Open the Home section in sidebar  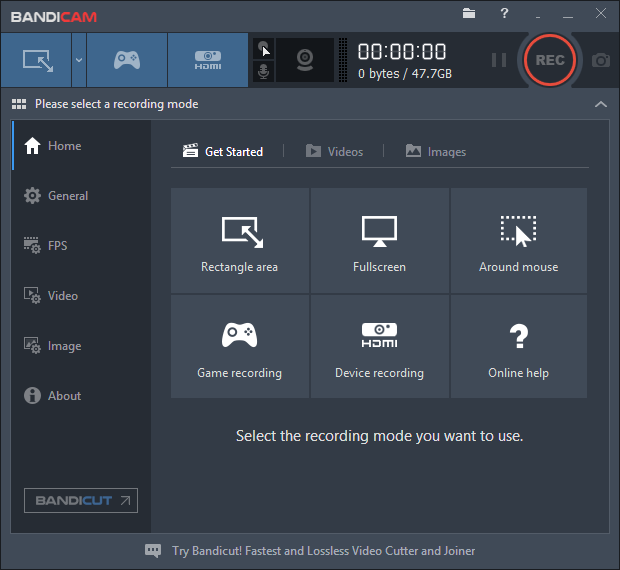pyautogui.click(x=81, y=145)
